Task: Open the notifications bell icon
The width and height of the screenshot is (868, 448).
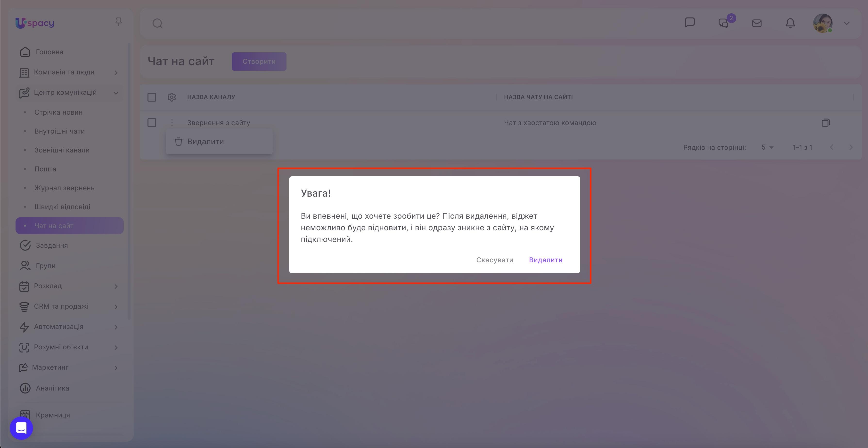Action: click(x=790, y=23)
